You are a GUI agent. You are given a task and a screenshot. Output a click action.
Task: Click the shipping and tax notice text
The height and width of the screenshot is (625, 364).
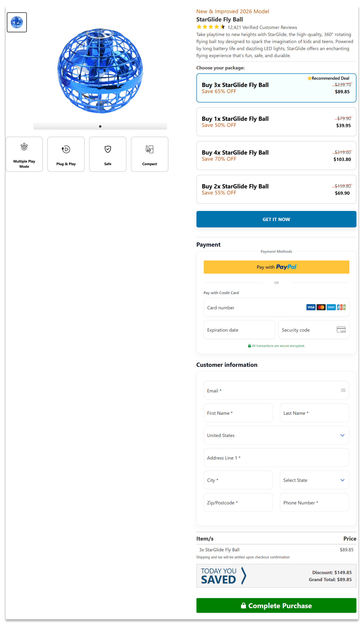point(243,557)
